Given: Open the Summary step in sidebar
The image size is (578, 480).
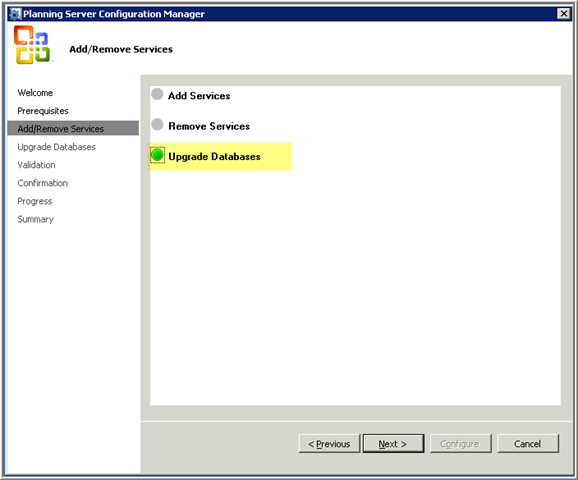Looking at the screenshot, I should 36,219.
